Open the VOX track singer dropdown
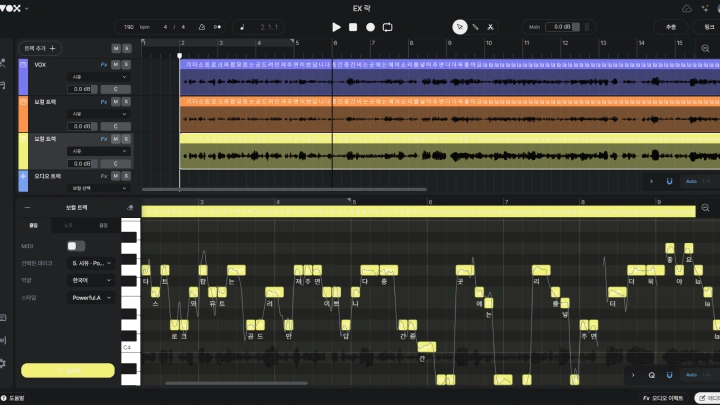 point(99,77)
